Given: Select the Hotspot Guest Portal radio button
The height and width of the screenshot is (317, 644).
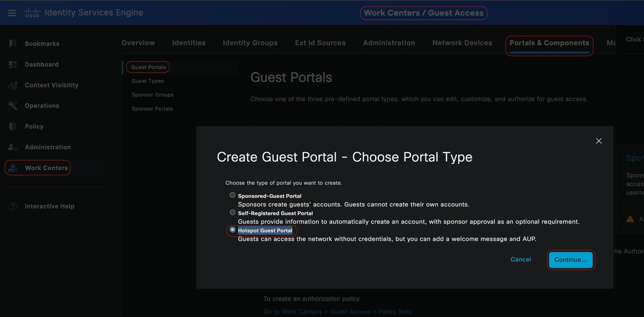Looking at the screenshot, I should click(x=233, y=229).
